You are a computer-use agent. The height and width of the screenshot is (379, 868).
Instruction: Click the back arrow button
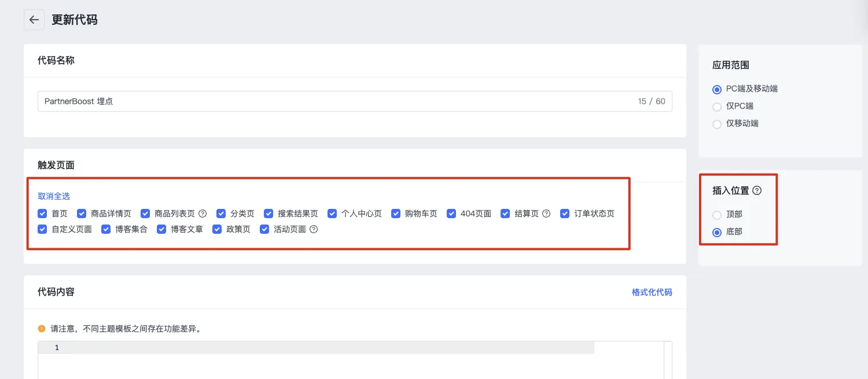pos(34,20)
